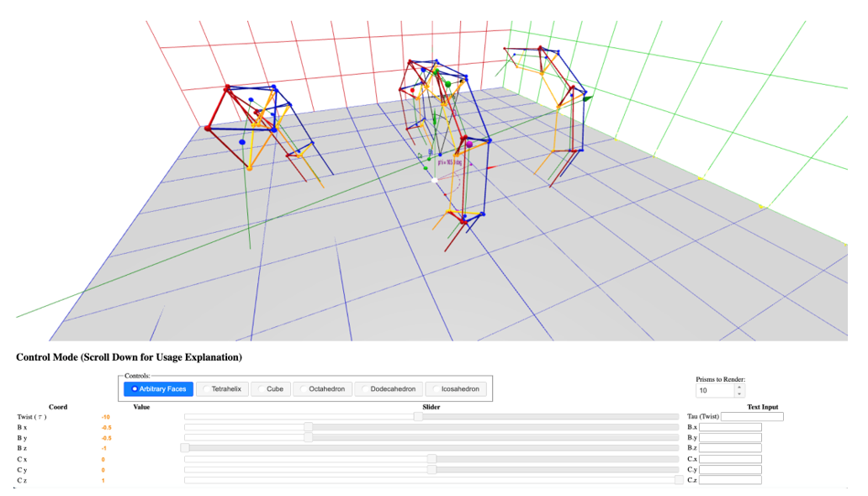The width and height of the screenshot is (868, 496).
Task: Click the C x slider handle
Action: [431, 459]
